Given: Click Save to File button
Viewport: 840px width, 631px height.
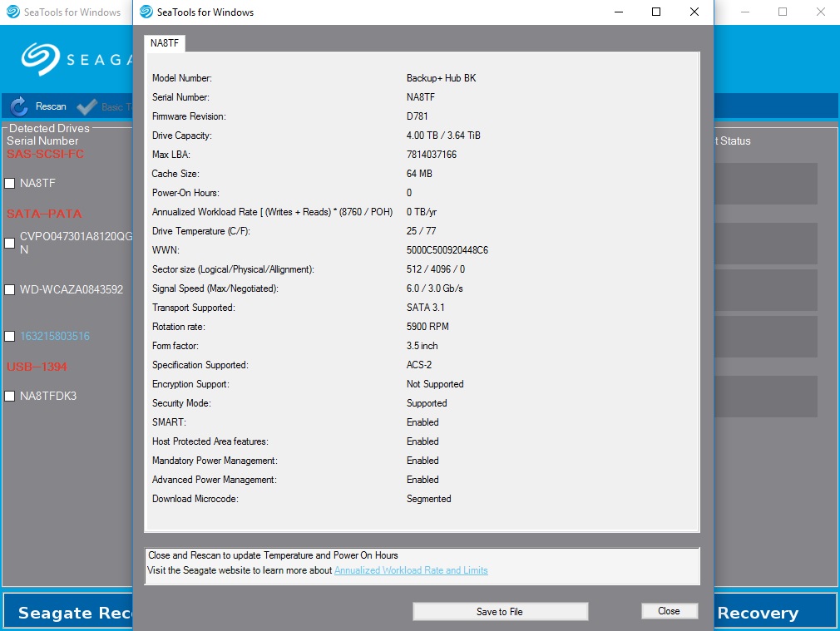Looking at the screenshot, I should (500, 612).
